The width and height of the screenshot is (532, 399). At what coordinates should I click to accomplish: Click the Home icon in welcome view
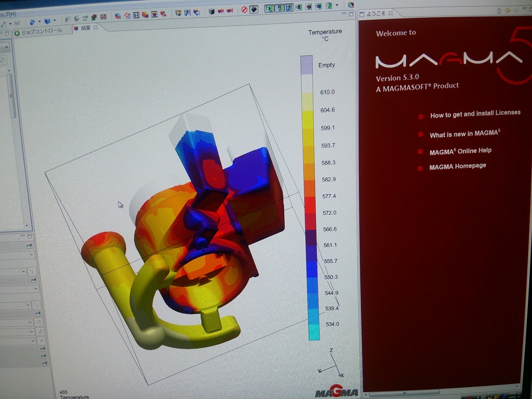click(499, 11)
